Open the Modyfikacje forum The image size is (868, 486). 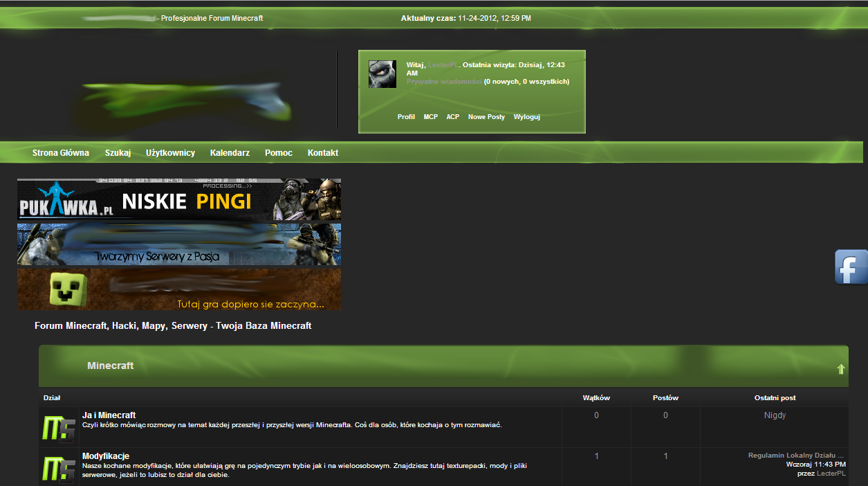106,456
